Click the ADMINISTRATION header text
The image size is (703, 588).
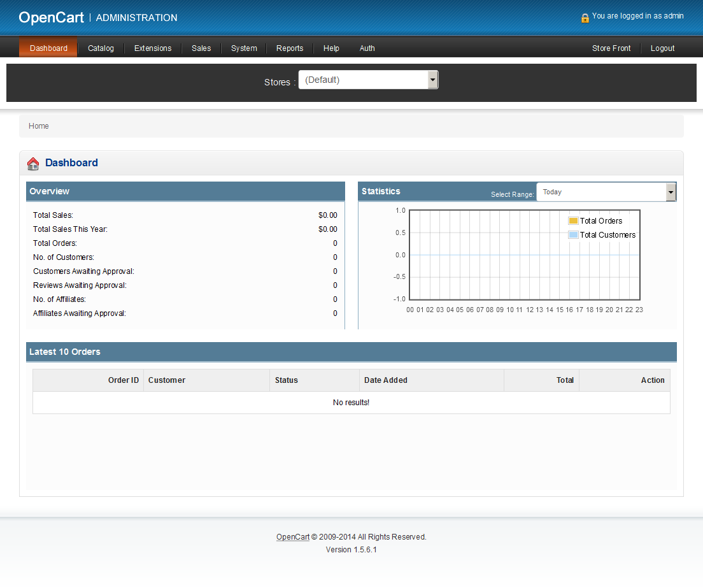pyautogui.click(x=137, y=17)
